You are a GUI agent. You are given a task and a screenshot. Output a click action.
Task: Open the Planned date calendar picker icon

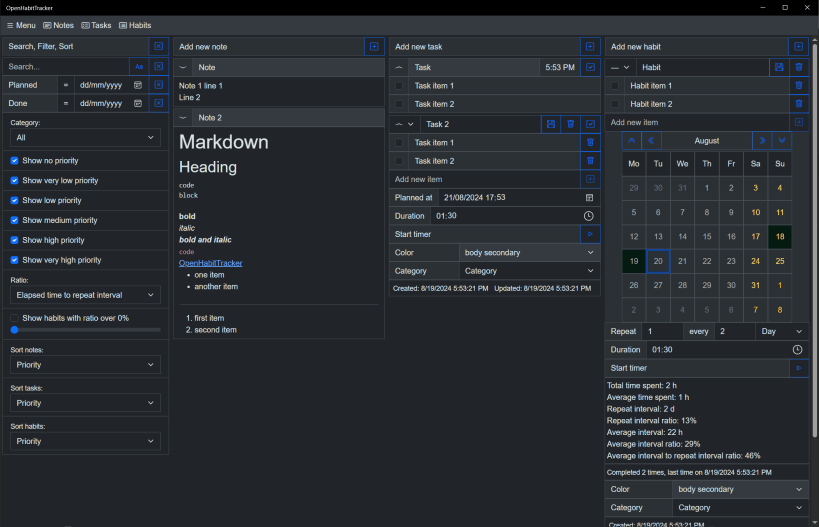point(138,85)
